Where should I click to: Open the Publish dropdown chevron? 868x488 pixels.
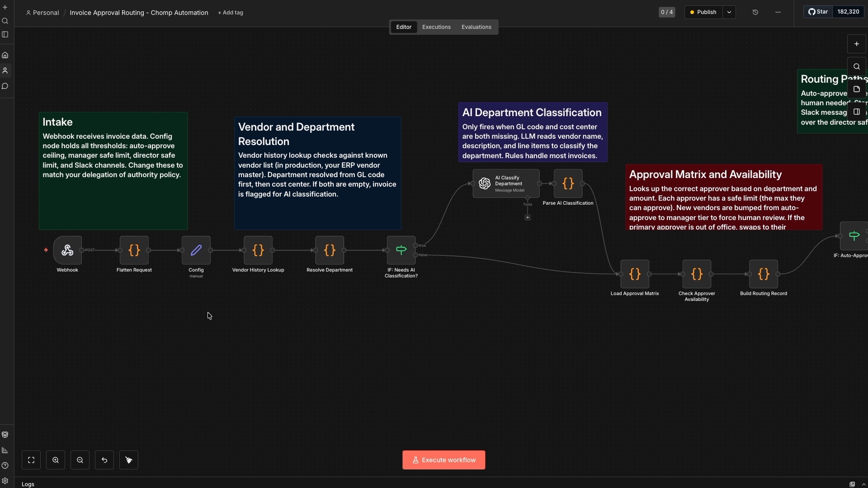pos(729,12)
